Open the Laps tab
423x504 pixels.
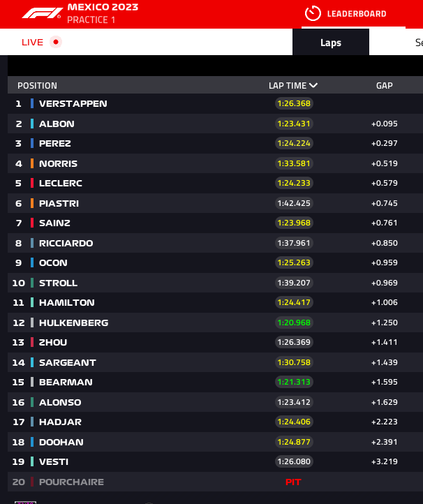click(x=331, y=42)
